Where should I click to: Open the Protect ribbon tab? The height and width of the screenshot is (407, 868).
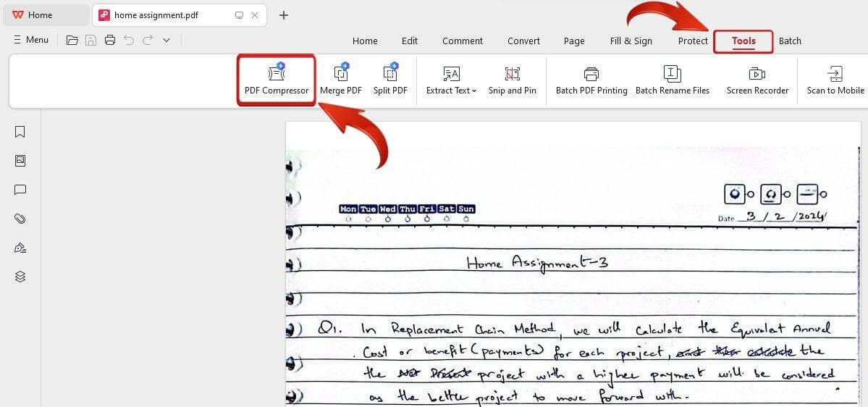point(693,41)
